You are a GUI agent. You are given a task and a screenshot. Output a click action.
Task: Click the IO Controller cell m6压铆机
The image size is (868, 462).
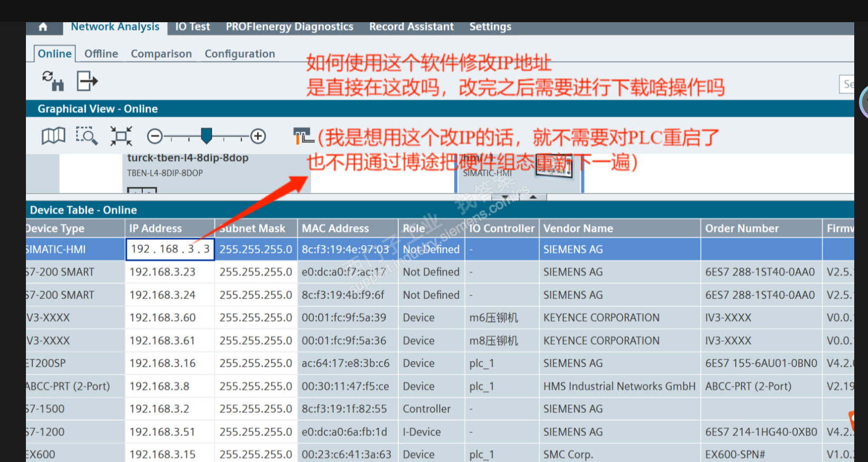(x=501, y=318)
